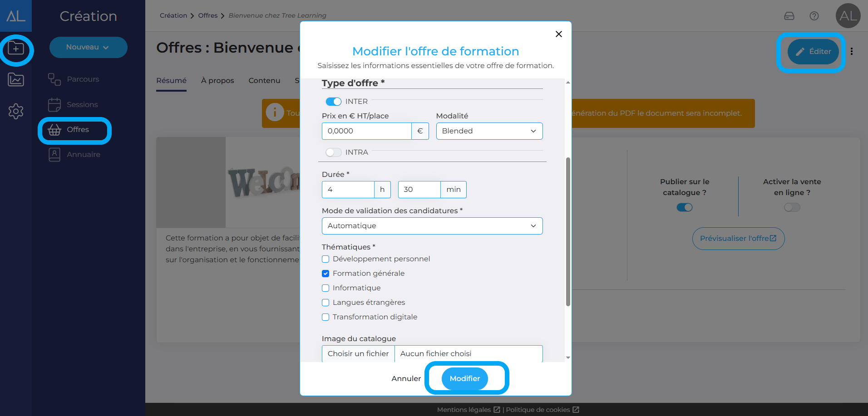This screenshot has height=416, width=868.
Task: Enable the INTRA offer type toggle
Action: [x=334, y=152]
